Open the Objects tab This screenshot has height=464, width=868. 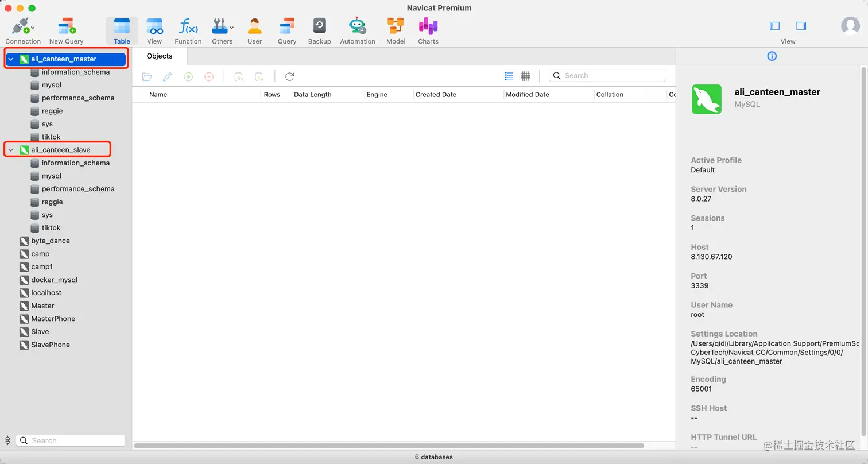click(x=160, y=56)
